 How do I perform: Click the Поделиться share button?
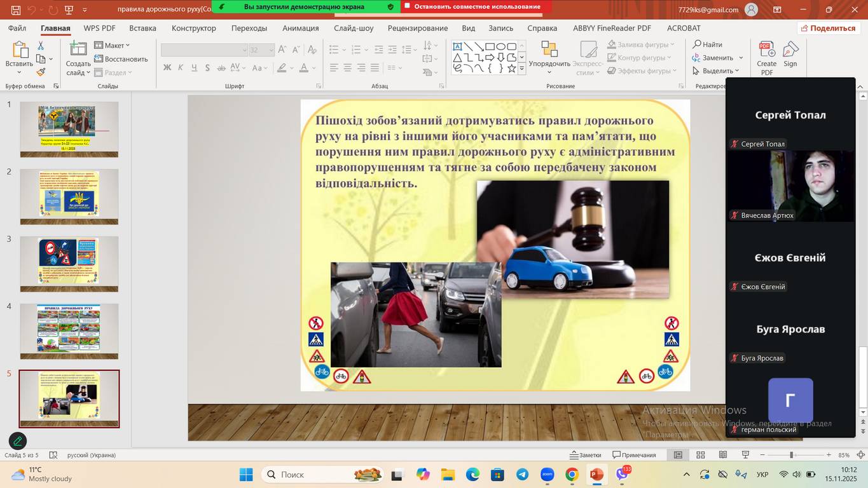click(x=828, y=28)
